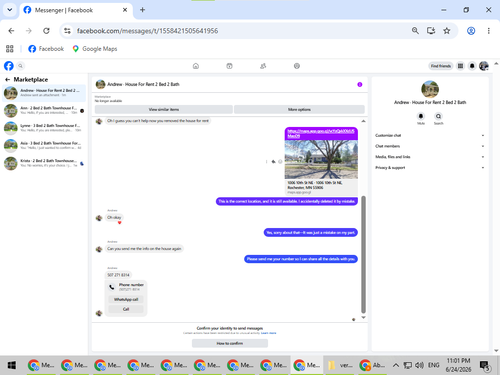Viewport: 500px width, 375px height.
Task: Open the bookmarks bar apps grid icon
Action: (x=10, y=49)
